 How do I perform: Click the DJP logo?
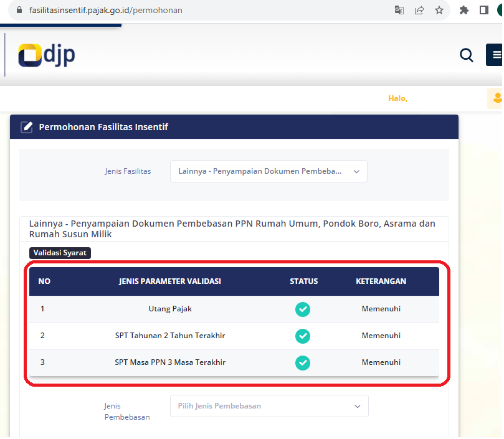(47, 55)
